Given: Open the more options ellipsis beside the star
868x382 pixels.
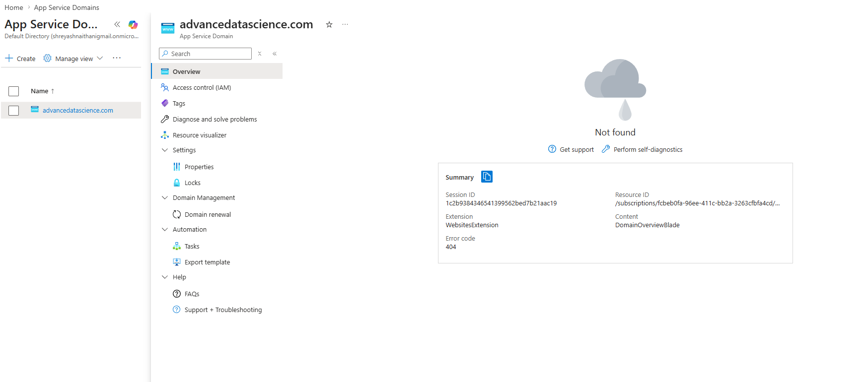Looking at the screenshot, I should click(345, 24).
